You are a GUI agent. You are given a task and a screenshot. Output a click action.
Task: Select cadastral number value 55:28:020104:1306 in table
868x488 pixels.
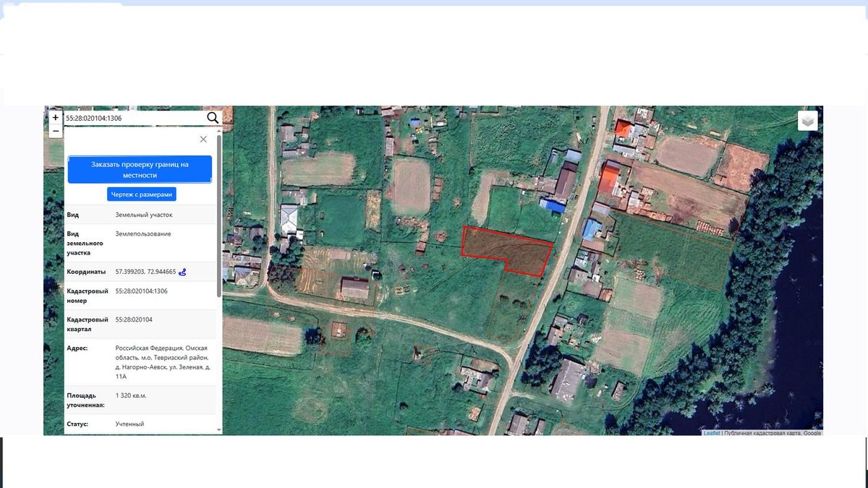(141, 291)
